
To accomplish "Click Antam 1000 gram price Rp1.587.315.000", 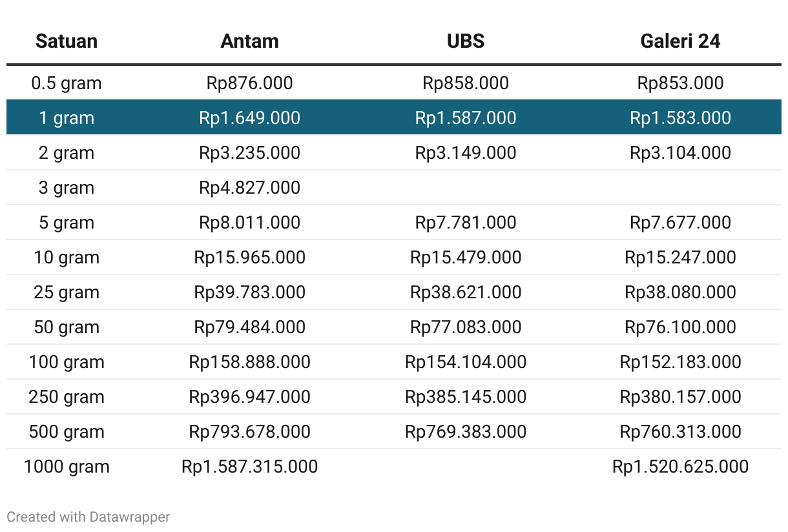I will [249, 467].
